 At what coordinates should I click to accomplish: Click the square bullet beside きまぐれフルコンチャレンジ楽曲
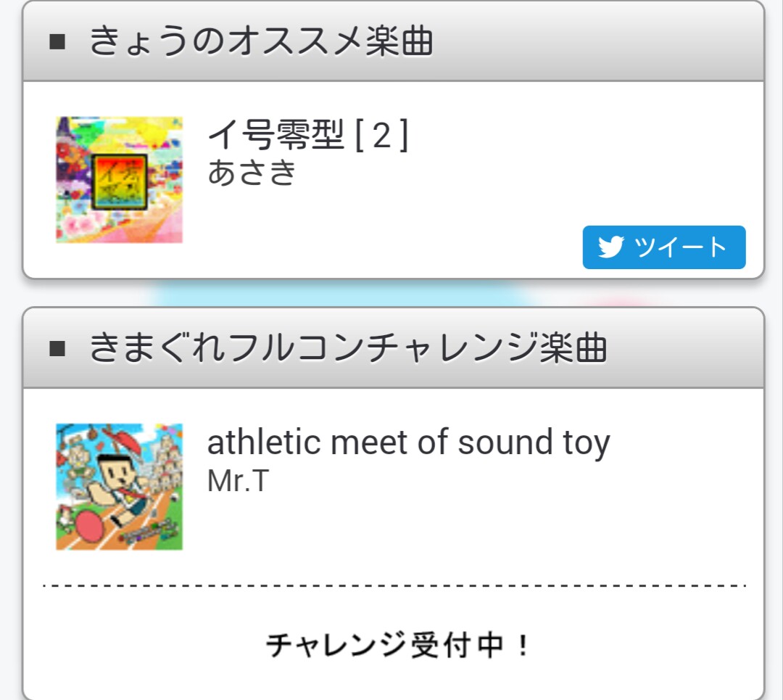point(57,349)
